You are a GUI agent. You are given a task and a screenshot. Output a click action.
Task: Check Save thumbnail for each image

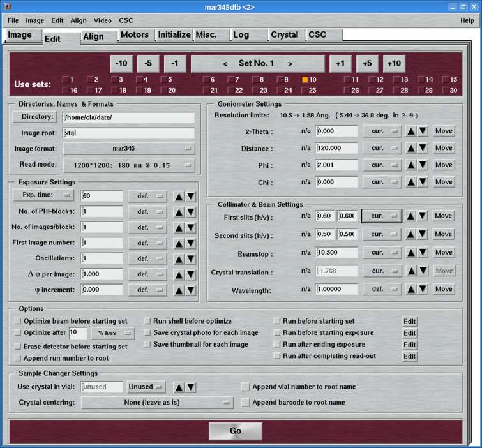[148, 345]
